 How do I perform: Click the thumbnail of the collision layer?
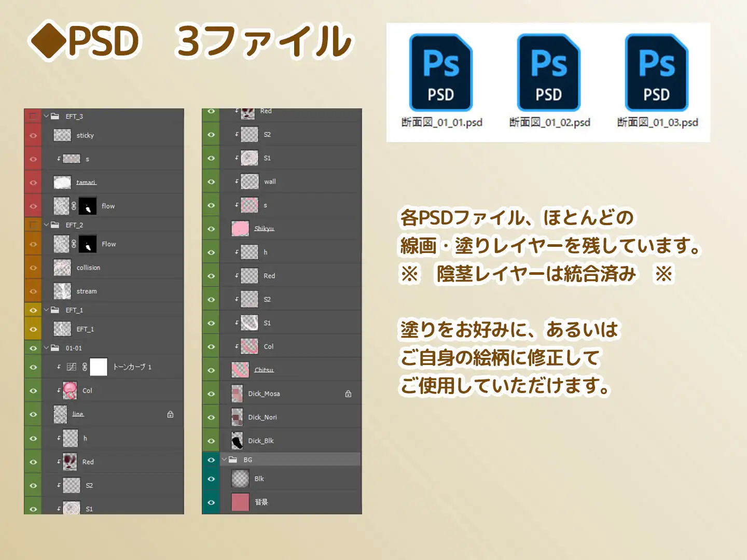[62, 268]
